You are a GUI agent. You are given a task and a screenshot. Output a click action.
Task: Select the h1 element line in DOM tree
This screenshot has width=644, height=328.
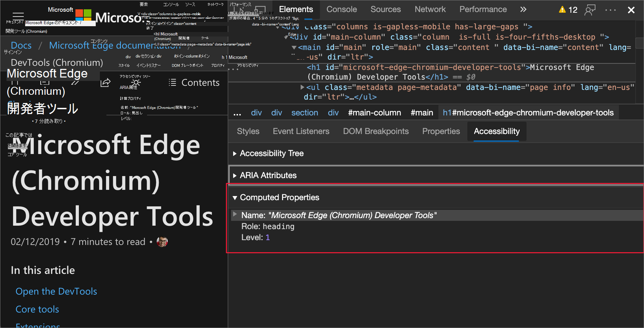[x=432, y=72]
